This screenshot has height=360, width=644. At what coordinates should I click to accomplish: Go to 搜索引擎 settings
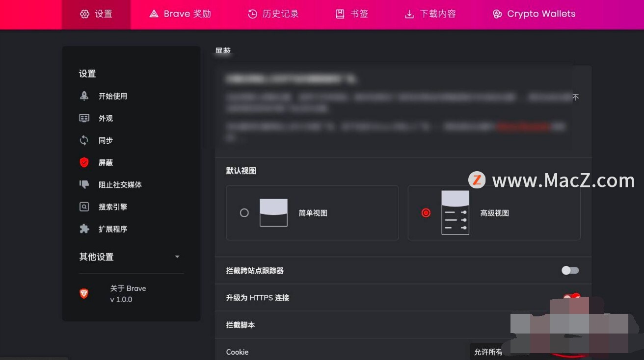(113, 207)
